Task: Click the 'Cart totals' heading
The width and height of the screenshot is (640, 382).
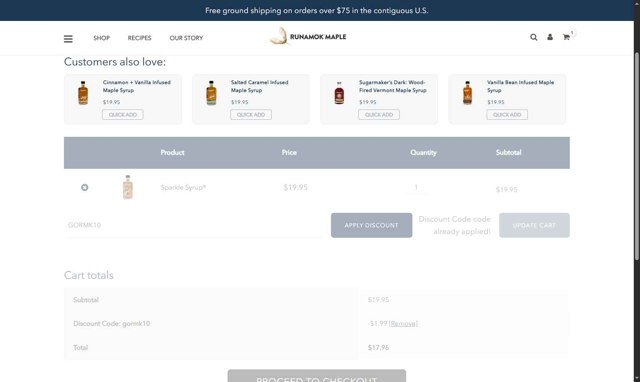Action: click(89, 275)
